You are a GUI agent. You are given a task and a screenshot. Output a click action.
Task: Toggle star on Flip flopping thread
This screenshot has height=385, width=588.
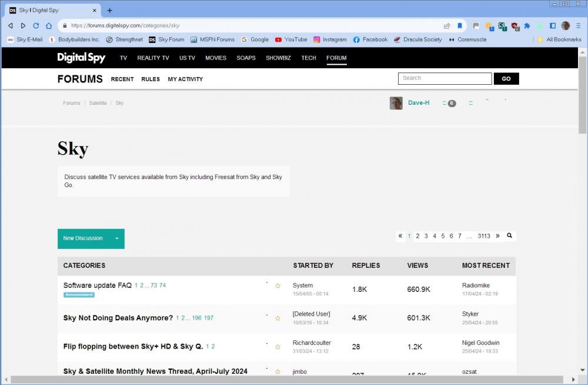[278, 347]
